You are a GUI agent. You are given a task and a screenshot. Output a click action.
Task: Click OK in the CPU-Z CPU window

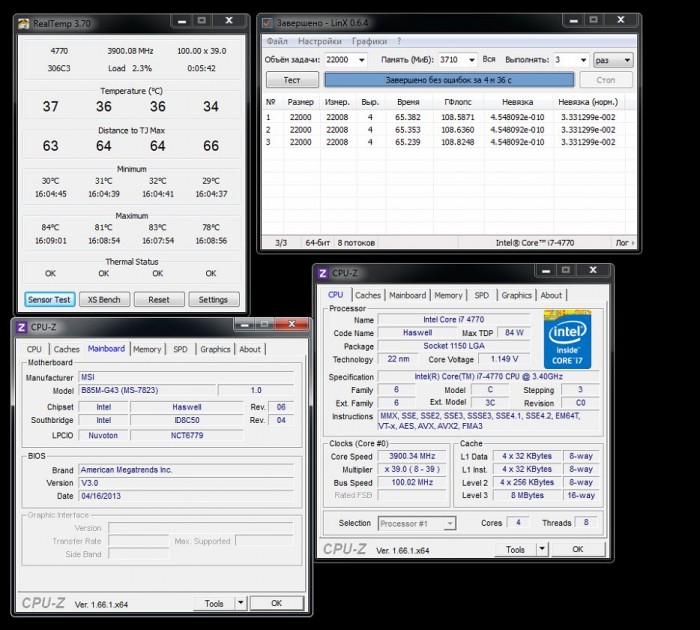(578, 549)
